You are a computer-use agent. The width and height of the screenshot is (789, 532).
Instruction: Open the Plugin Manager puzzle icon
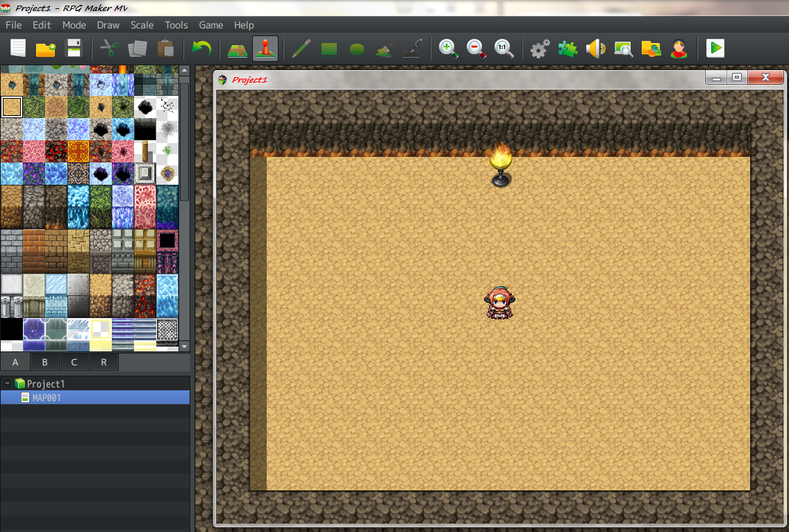coord(567,49)
